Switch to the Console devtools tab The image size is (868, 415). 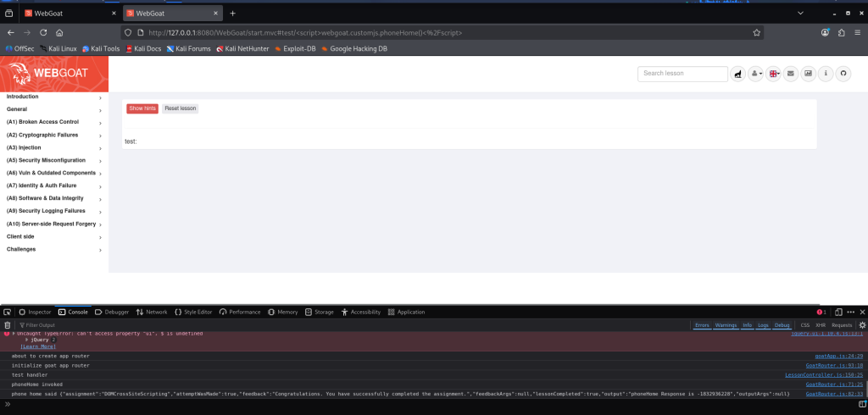tap(73, 312)
